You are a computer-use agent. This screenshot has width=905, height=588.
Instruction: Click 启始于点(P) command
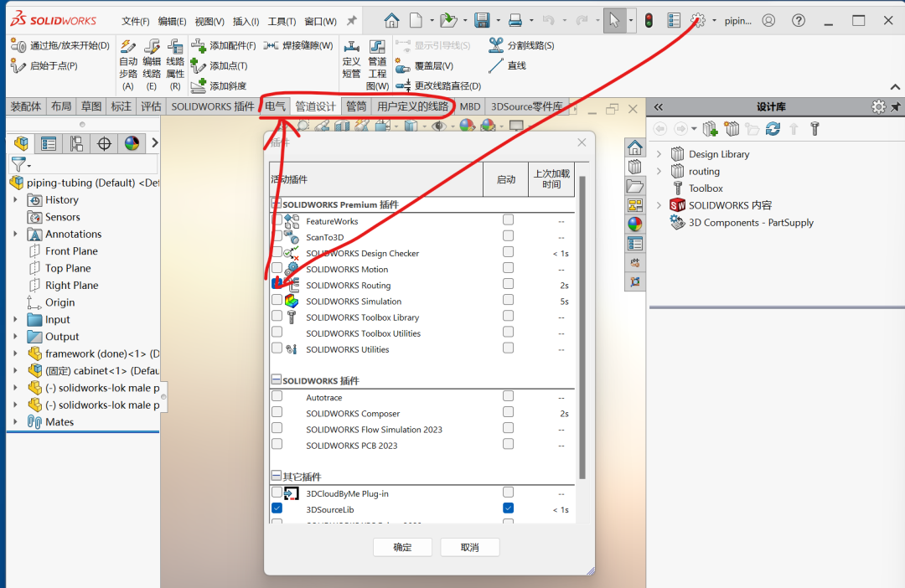(x=44, y=66)
